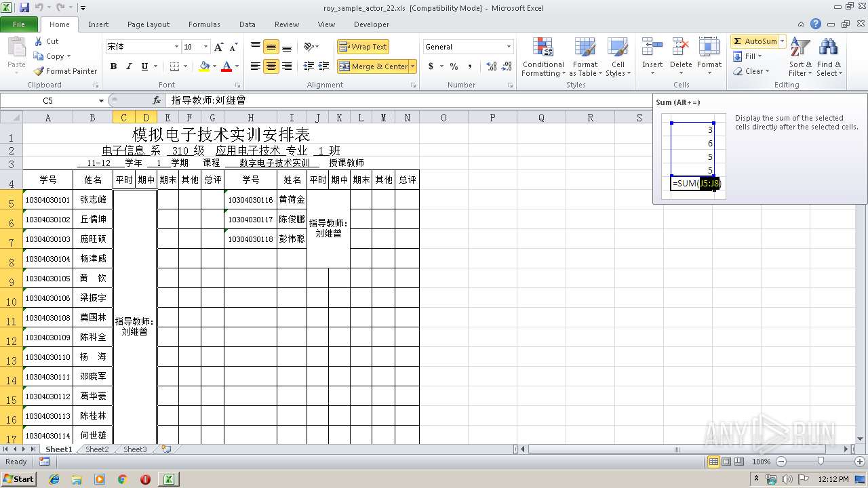Screen dimensions: 868x488
Task: Click the Windows Start button
Action: pyautogui.click(x=18, y=479)
